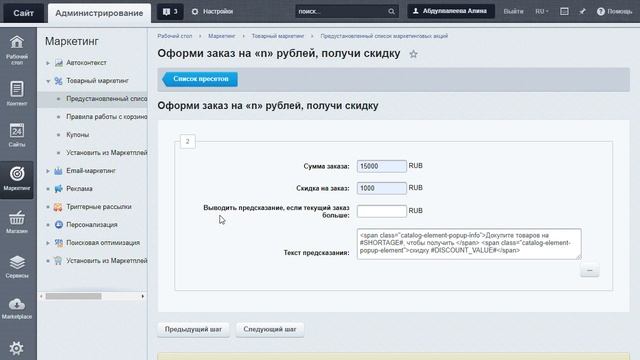The image size is (640, 360).
Task: Click the pin panel icon in header
Action: 582,11
